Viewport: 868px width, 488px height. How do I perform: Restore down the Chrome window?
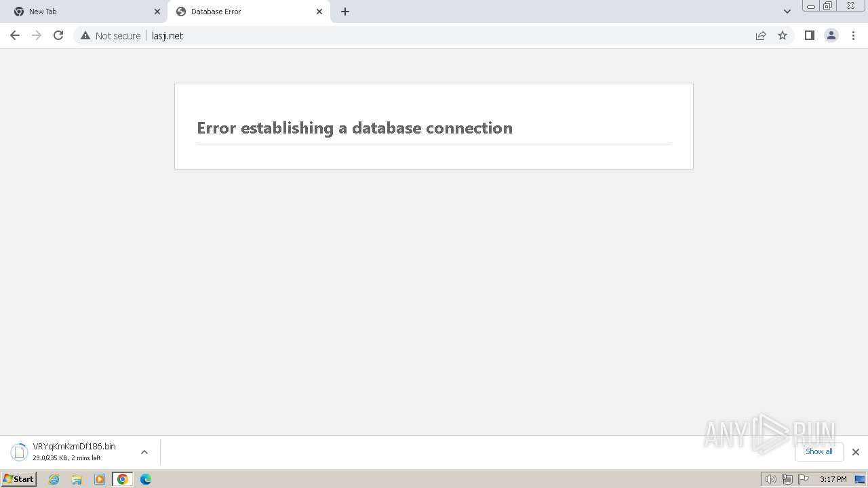tap(828, 6)
